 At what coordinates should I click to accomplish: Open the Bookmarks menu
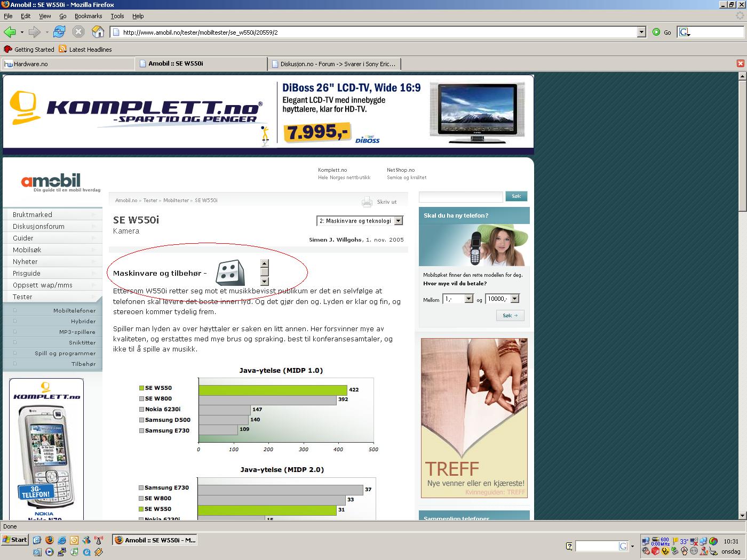point(88,16)
